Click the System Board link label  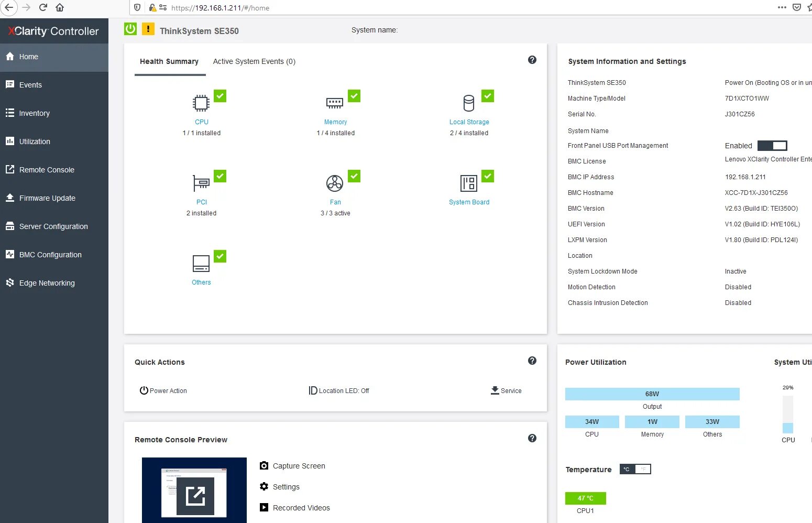point(469,202)
